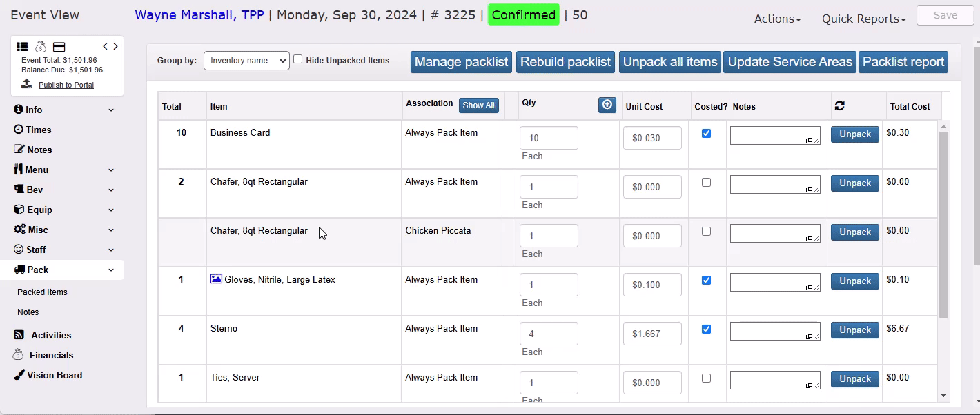Click the image icon next to Gloves, Nitrile
980x415 pixels.
(216, 279)
